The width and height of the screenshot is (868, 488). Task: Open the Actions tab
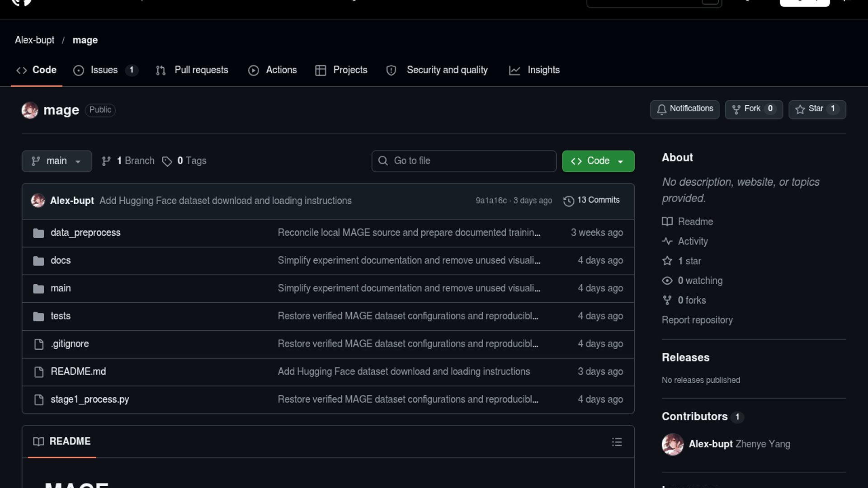(273, 70)
